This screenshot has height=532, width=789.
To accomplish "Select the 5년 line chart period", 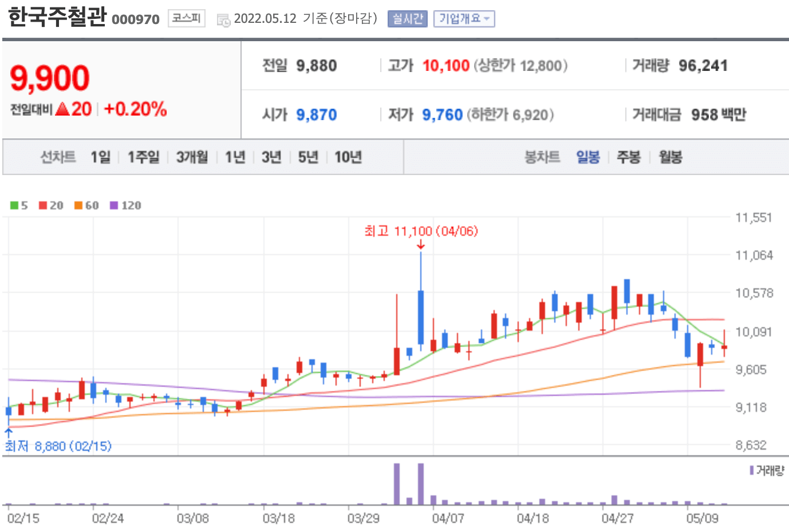I will [308, 157].
